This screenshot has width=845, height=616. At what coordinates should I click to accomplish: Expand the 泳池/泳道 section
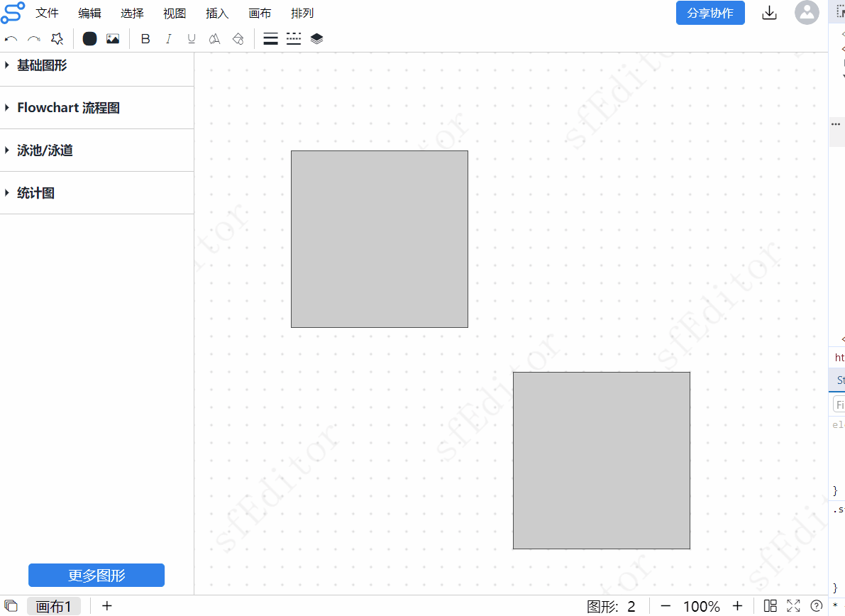97,150
